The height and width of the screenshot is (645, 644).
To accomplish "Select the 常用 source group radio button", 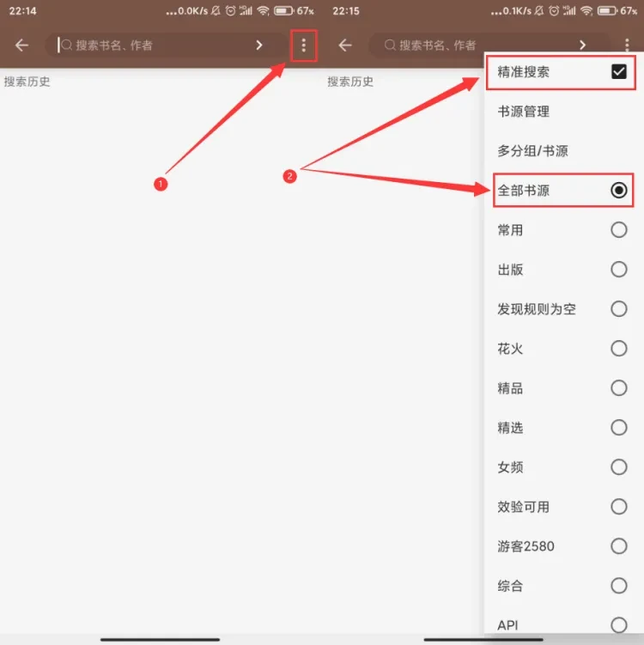I will [x=618, y=230].
